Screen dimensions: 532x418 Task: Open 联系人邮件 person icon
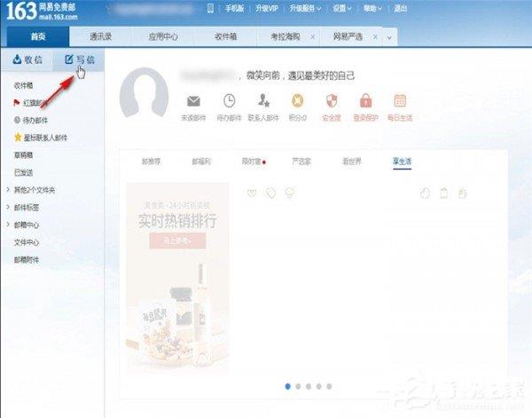pos(263,100)
